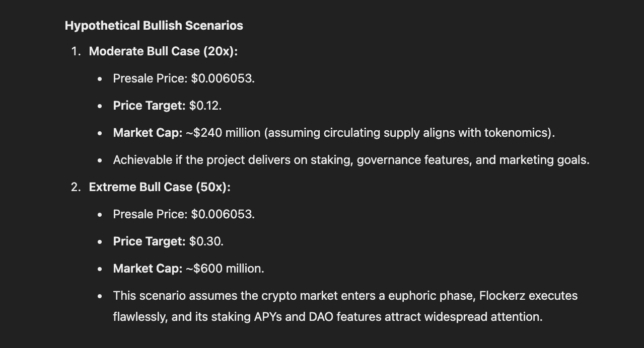Image resolution: width=644 pixels, height=348 pixels.
Task: Click the bullet before Market Cap ~$600 million
Action: point(100,269)
